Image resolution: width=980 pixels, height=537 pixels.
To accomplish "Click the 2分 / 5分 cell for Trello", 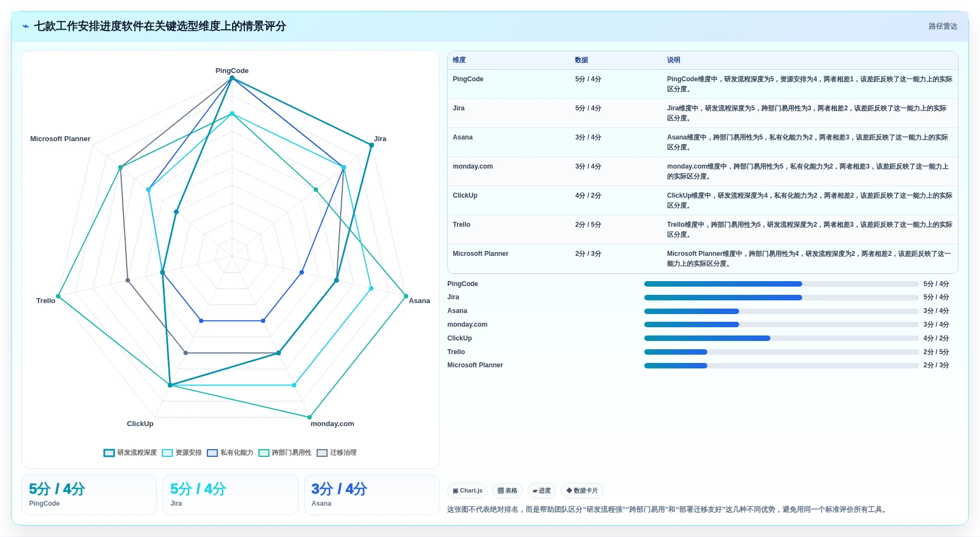I will tap(588, 225).
